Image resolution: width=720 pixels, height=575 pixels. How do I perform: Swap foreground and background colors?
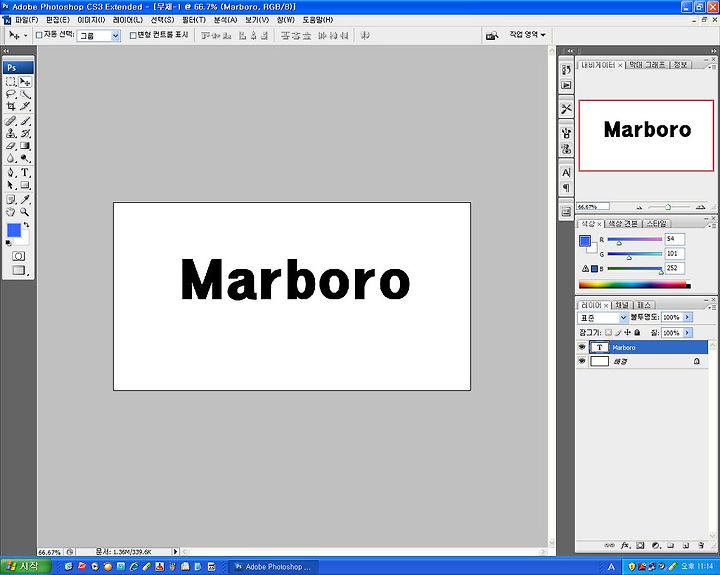point(27,225)
